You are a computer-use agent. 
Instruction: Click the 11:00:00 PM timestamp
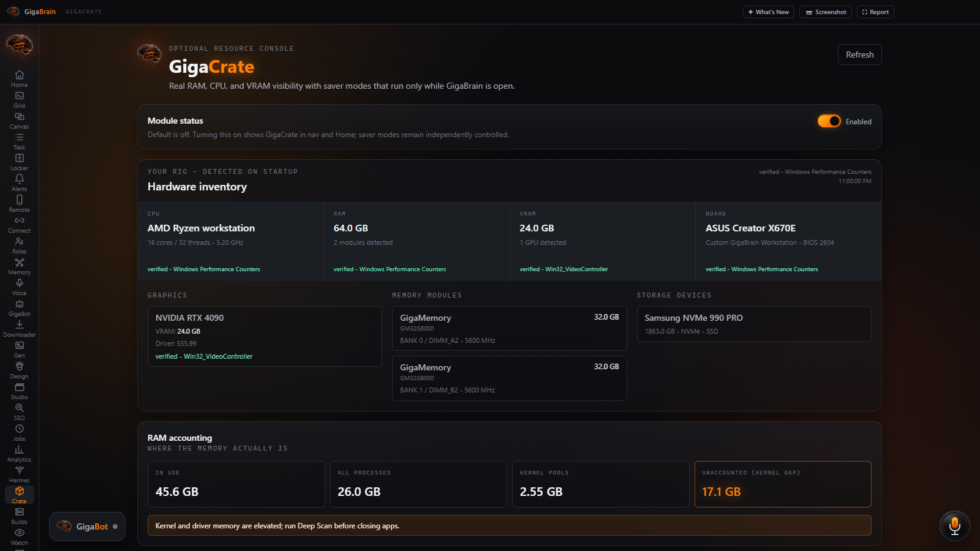point(854,181)
